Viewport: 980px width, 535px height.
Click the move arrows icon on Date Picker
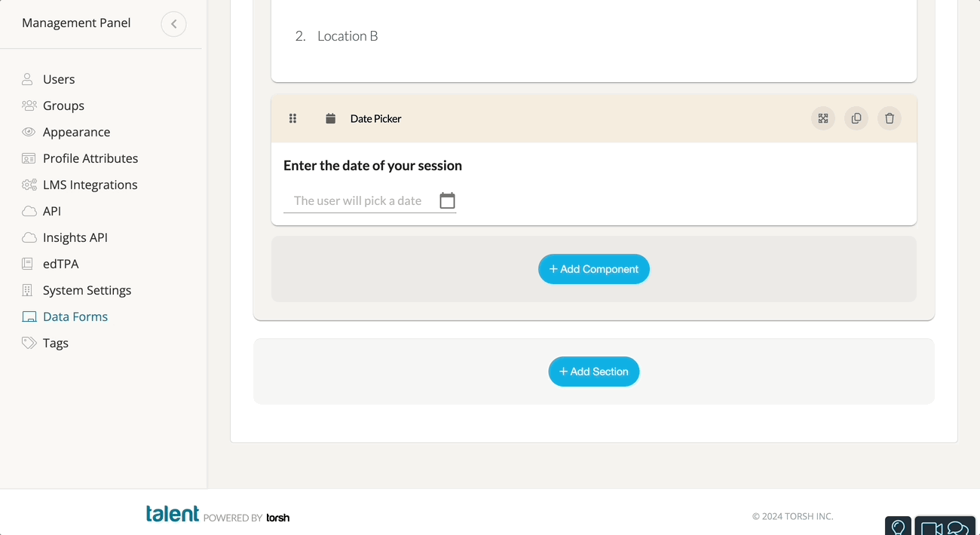pyautogui.click(x=823, y=118)
